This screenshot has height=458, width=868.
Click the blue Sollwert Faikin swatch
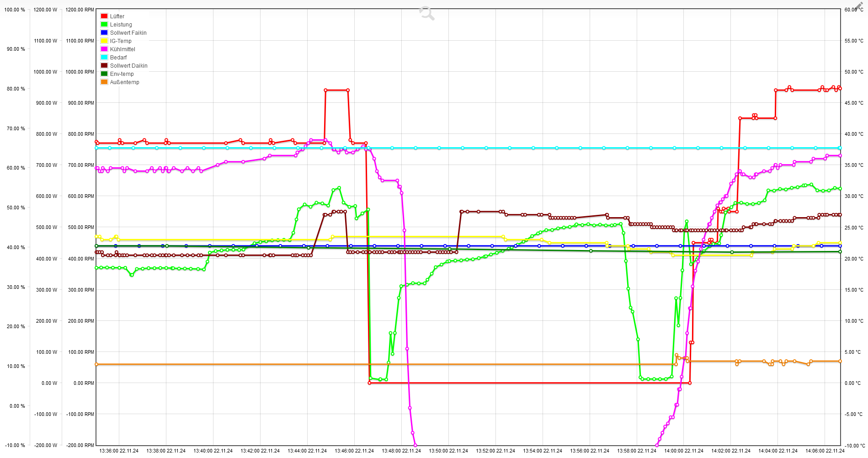104,32
